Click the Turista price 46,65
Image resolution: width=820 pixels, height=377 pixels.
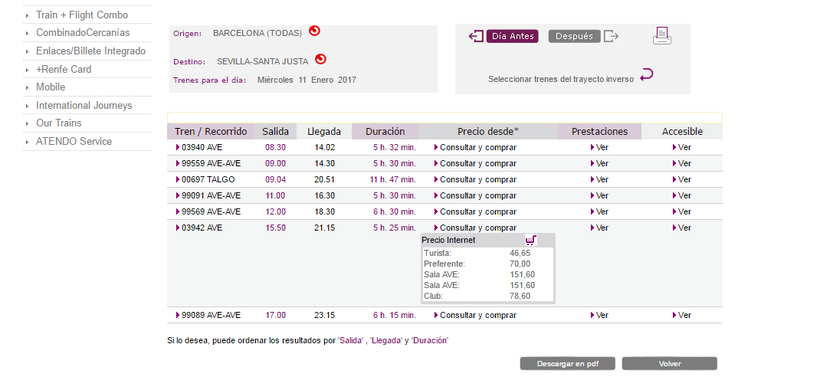520,253
